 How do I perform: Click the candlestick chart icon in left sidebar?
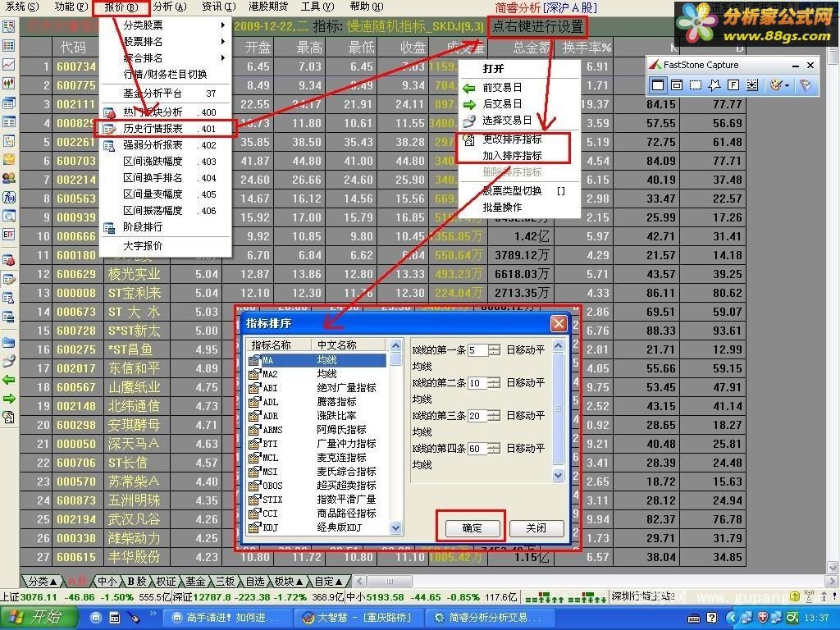(8, 83)
